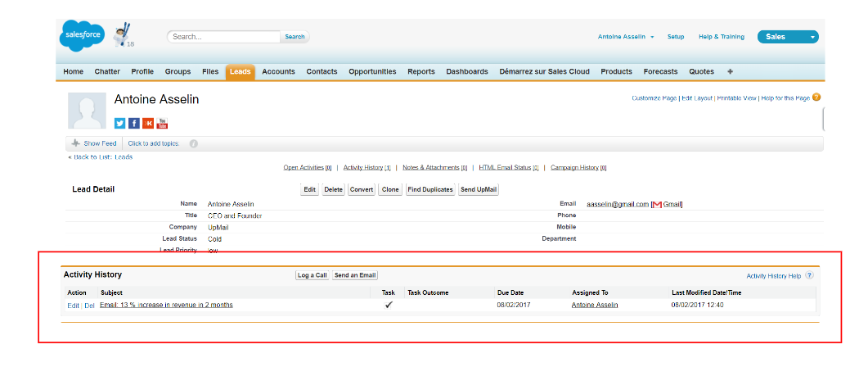Screen dimensions: 868x367
Task: Click the orange page help question icon
Action: click(x=816, y=97)
